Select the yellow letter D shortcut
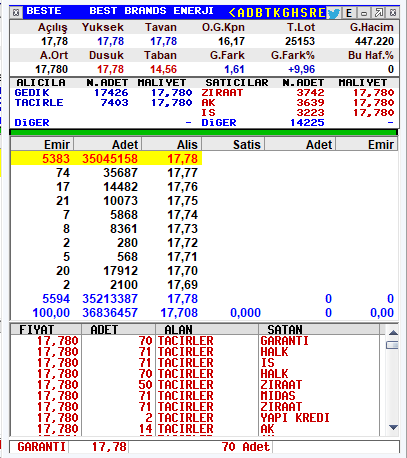Viewport: 407px width, 458px height. click(x=250, y=13)
